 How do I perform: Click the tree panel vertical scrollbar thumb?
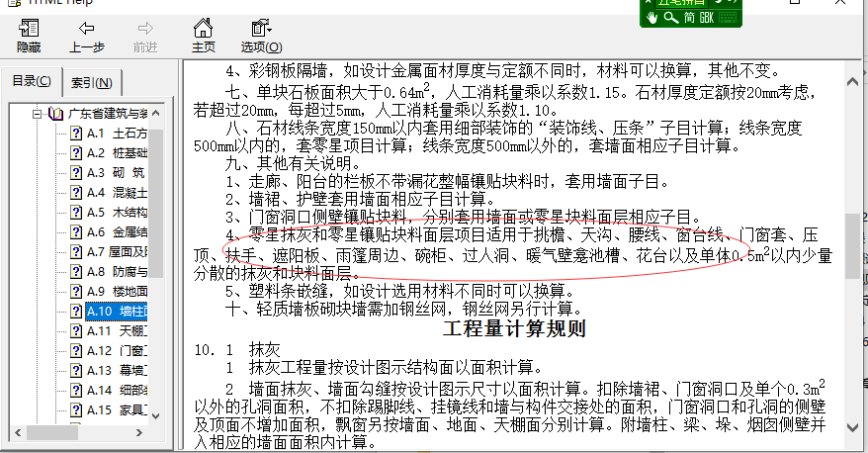(x=155, y=203)
